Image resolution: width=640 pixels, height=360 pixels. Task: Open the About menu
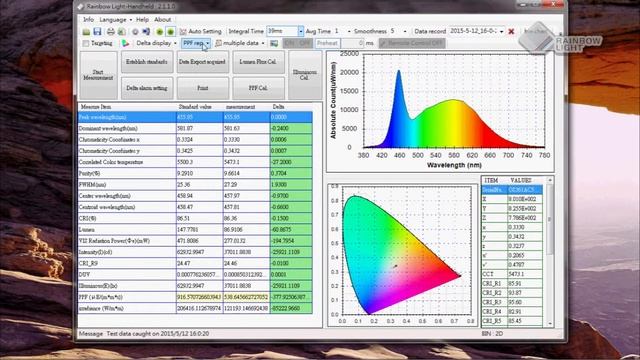click(162, 20)
